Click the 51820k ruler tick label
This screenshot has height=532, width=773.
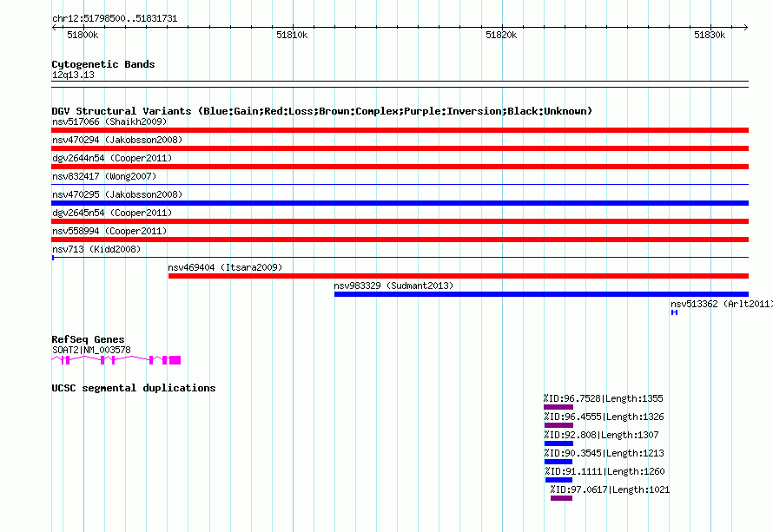click(501, 35)
